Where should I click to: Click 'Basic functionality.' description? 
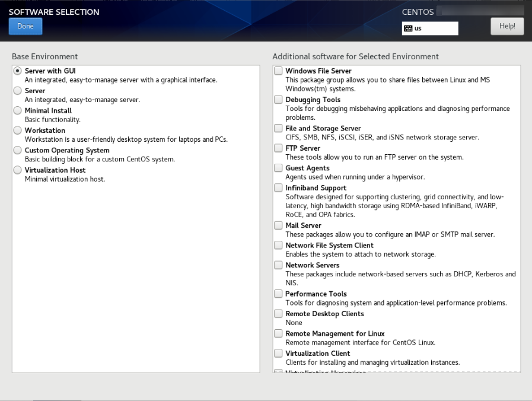pos(53,120)
